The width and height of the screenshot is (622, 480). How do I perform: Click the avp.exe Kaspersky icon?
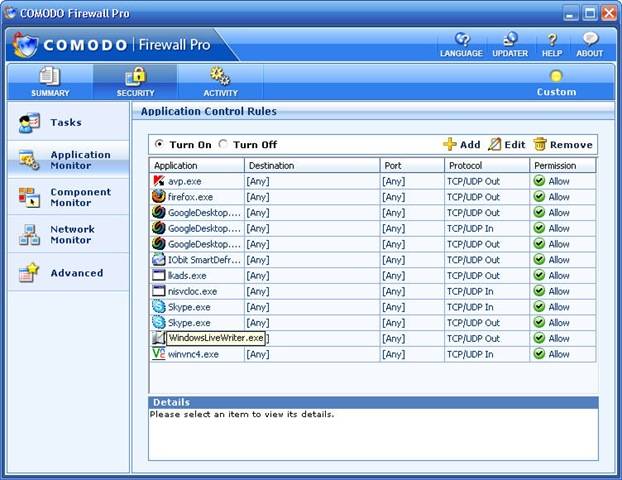(x=159, y=181)
